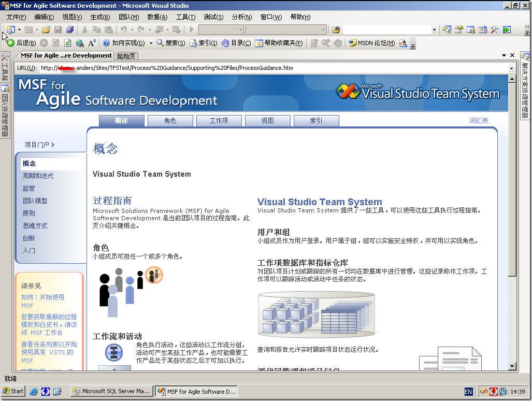Open the Undo history dropdown arrow
The width and height of the screenshot is (532, 401).
[x=132, y=30]
